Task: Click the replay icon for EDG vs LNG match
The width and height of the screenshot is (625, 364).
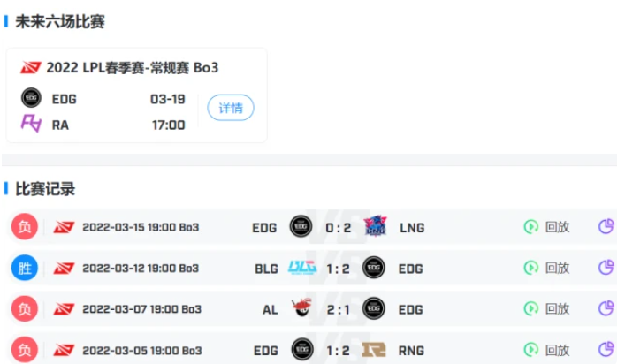Action: pyautogui.click(x=531, y=227)
